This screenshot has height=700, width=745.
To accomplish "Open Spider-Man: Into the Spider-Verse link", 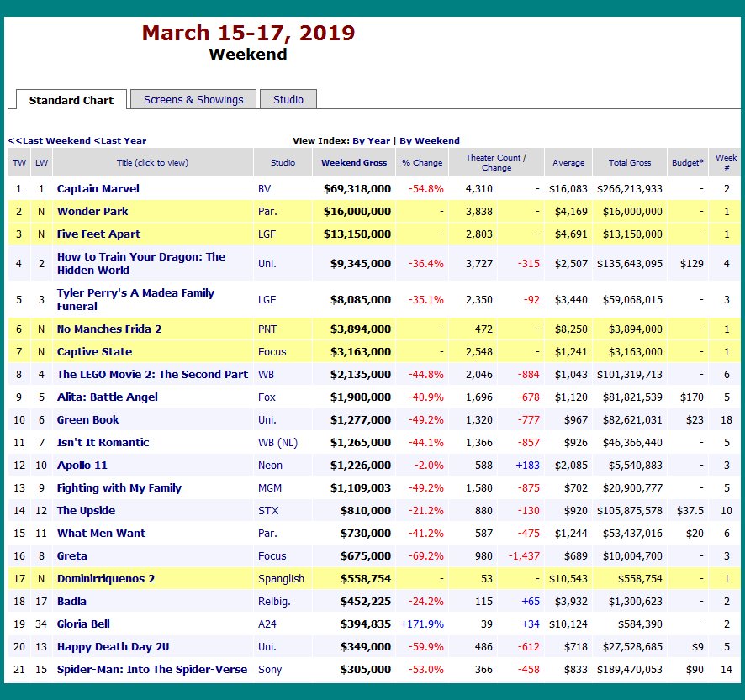I will tap(151, 670).
